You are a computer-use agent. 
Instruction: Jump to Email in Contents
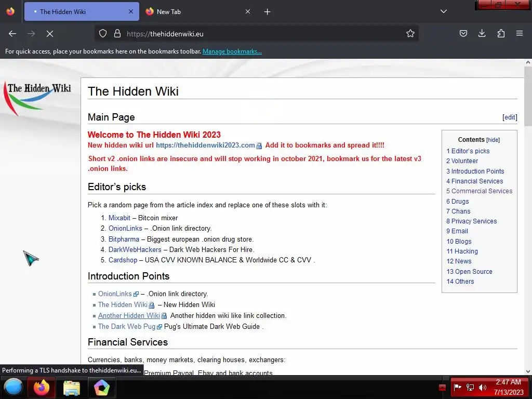457,231
